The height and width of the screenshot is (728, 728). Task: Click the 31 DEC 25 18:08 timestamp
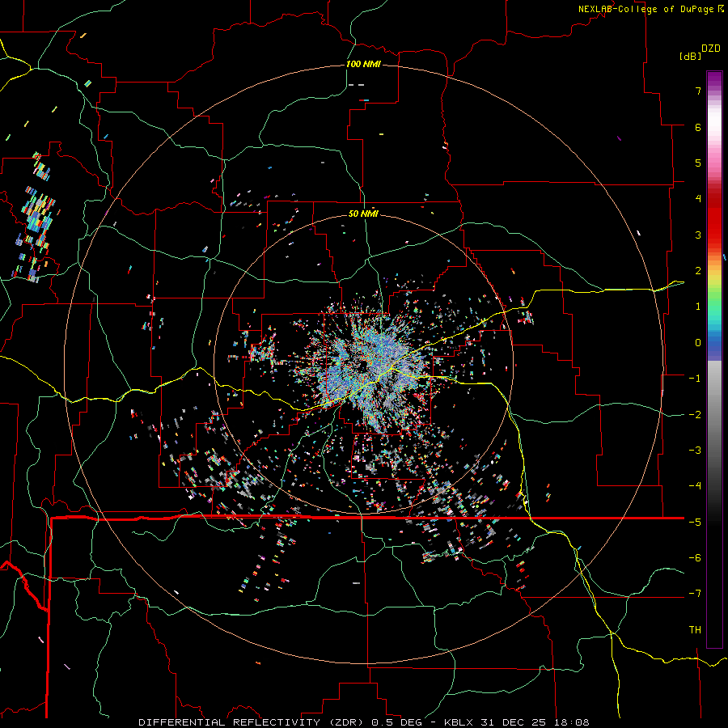534,722
